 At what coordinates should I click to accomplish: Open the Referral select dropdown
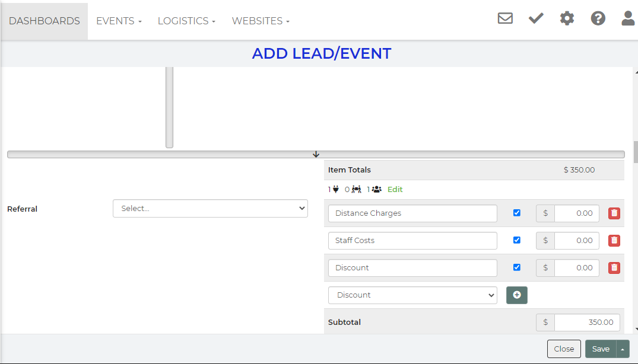pyautogui.click(x=210, y=209)
